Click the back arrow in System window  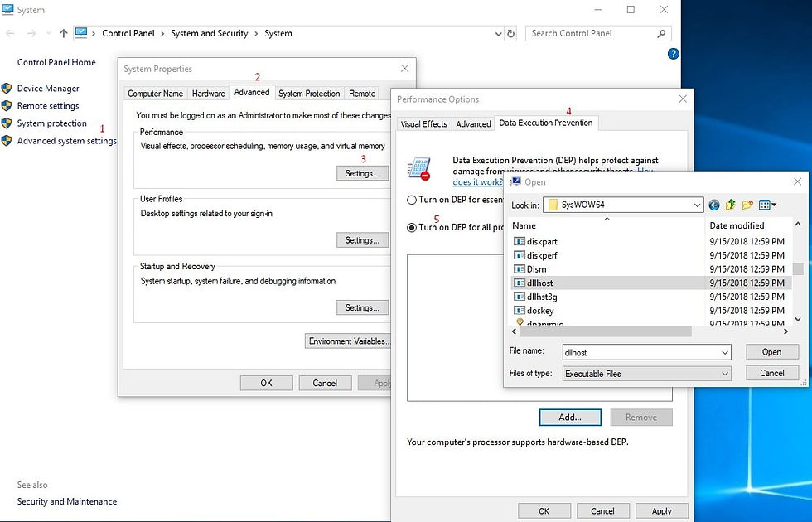click(x=10, y=34)
